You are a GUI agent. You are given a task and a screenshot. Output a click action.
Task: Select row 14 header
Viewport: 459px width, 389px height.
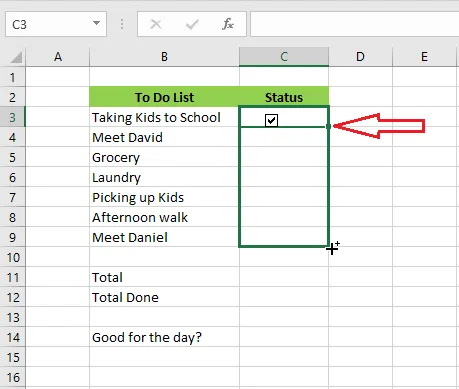(13, 337)
